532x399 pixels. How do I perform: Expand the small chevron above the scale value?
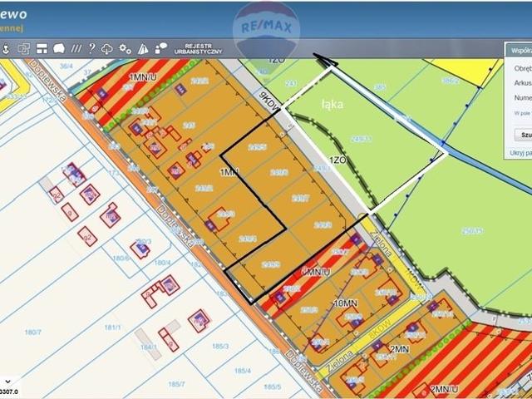pyautogui.click(x=8, y=382)
